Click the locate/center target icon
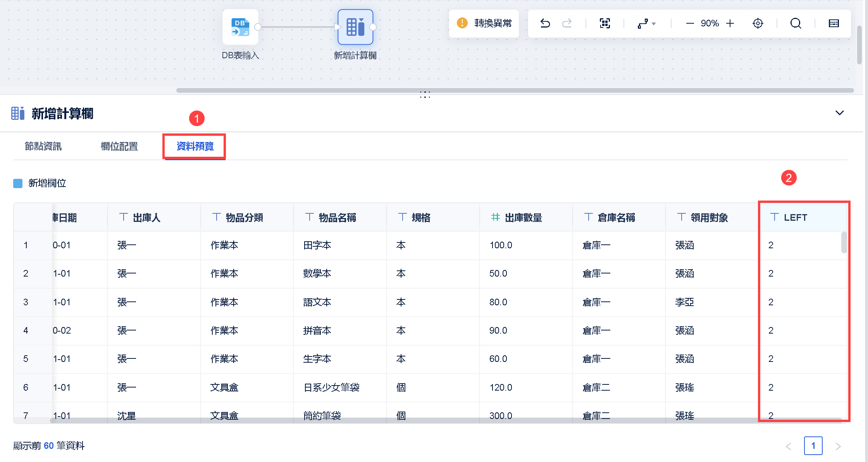Screen dimensions: 868x462 (758, 23)
